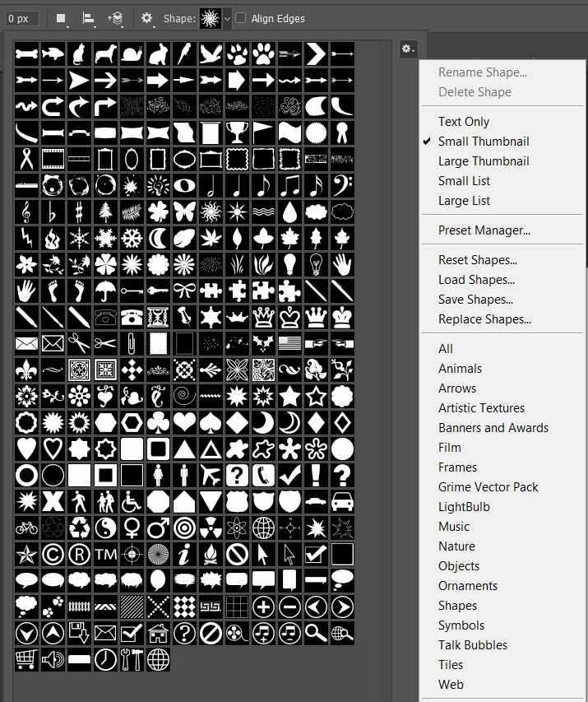Choose the house icon shape
The image size is (588, 702).
click(158, 633)
